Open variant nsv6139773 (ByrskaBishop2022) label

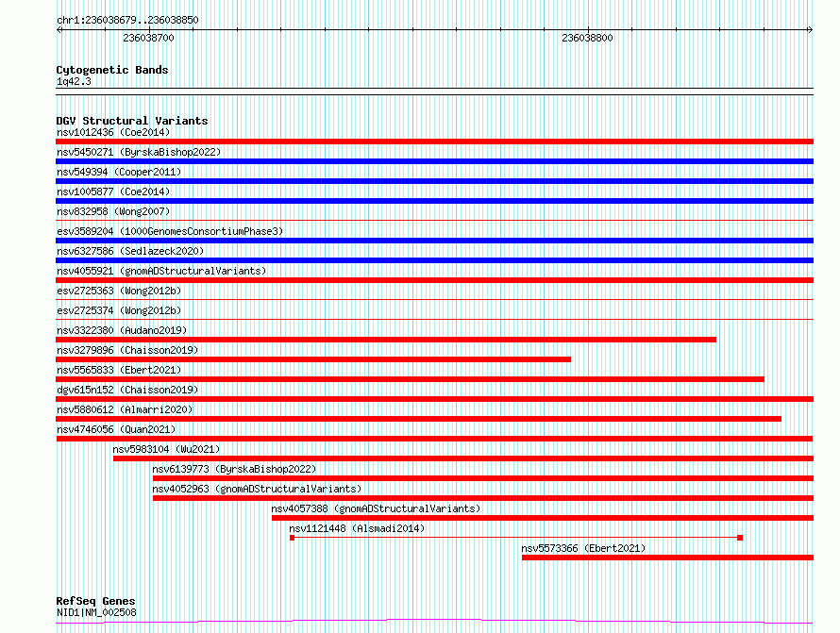[234, 469]
